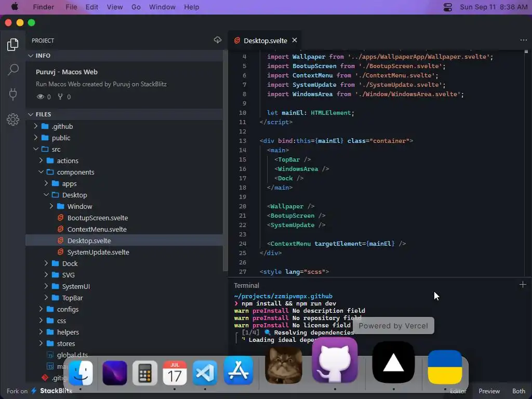Image resolution: width=532 pixels, height=399 pixels.
Task: Click Fork on StackBlitz link
Action: tap(39, 391)
